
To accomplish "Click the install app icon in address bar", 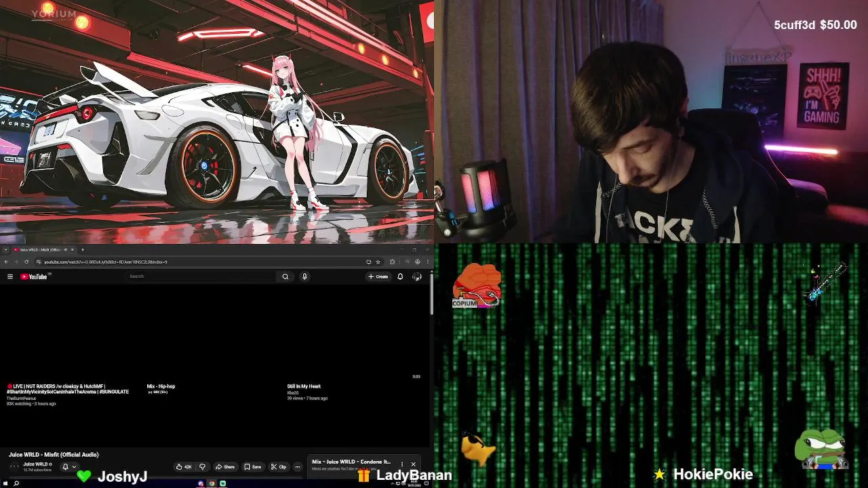I will coord(368,262).
